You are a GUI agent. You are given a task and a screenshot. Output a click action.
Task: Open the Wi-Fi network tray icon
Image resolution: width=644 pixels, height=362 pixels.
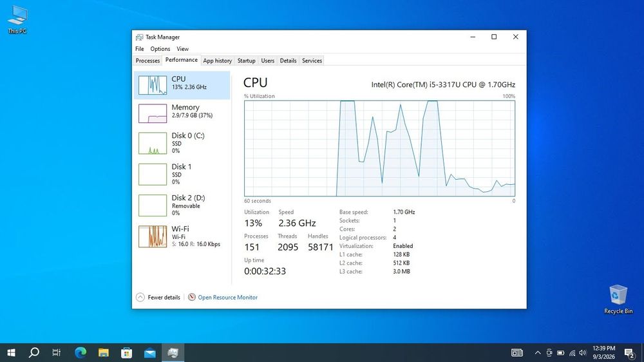click(572, 352)
